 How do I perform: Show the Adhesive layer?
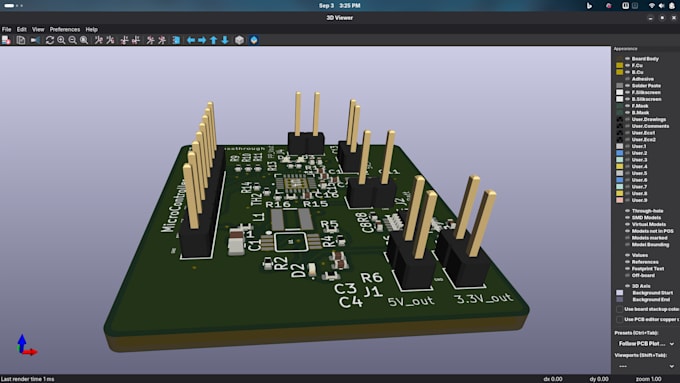click(628, 79)
